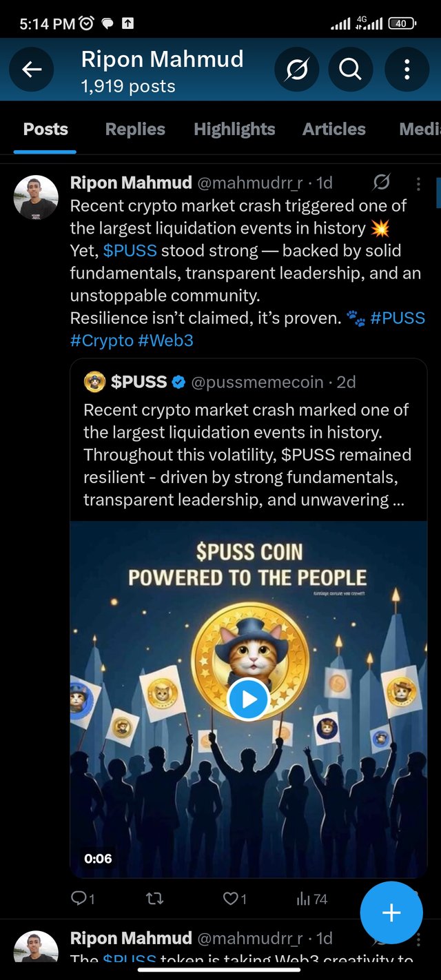Switch to the Replies tab
Screen dimensions: 441x980
coord(135,130)
